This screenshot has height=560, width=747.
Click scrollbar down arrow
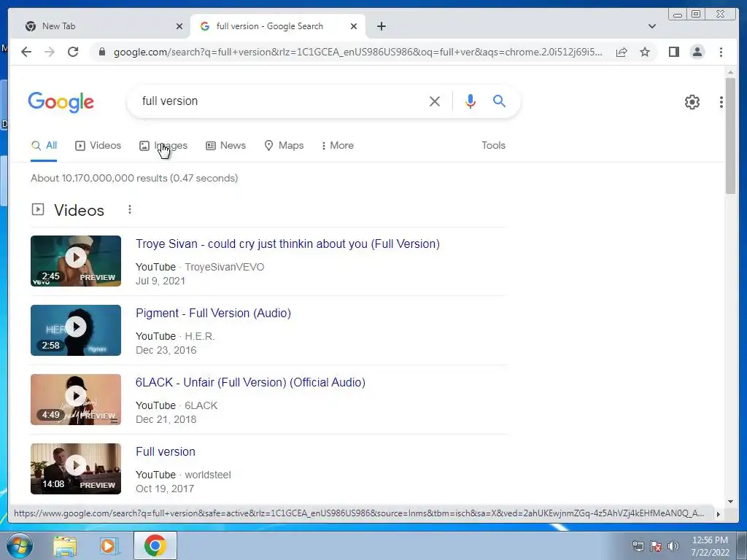[x=730, y=501]
